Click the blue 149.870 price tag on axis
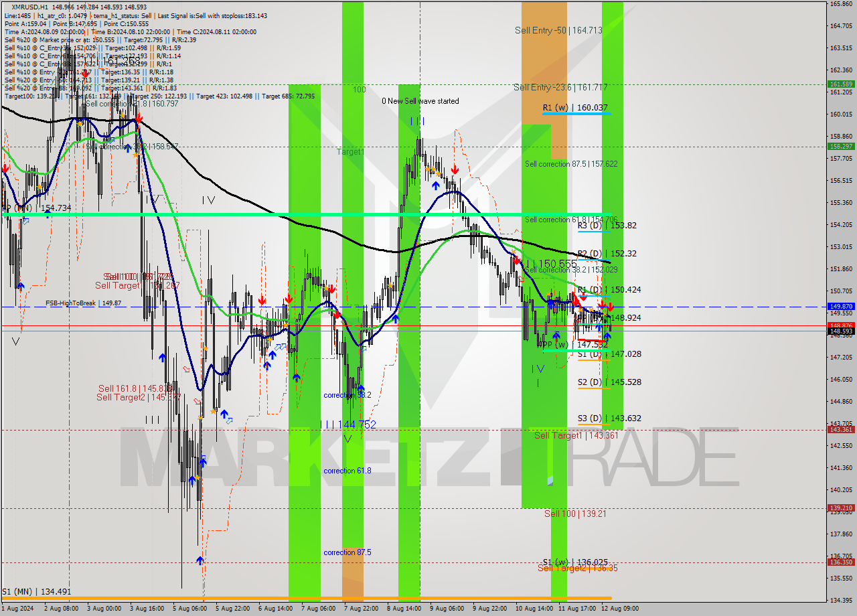857x616 pixels. coord(841,307)
